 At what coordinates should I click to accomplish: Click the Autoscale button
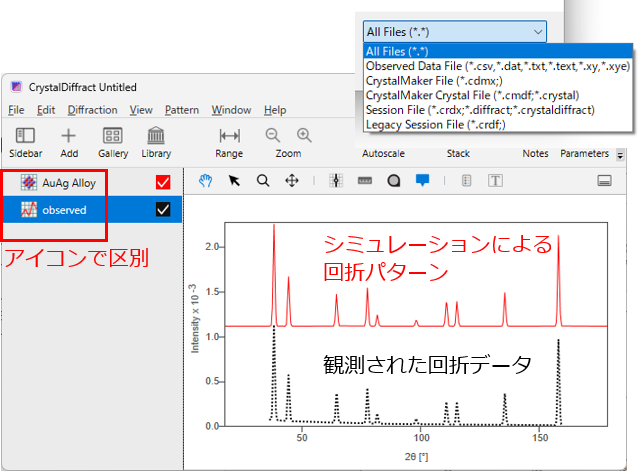coord(384,154)
